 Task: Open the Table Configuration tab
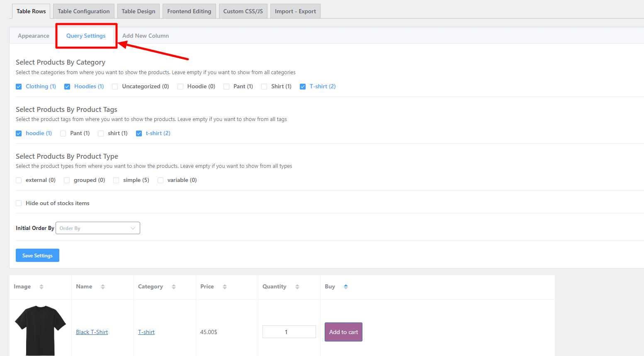point(84,11)
